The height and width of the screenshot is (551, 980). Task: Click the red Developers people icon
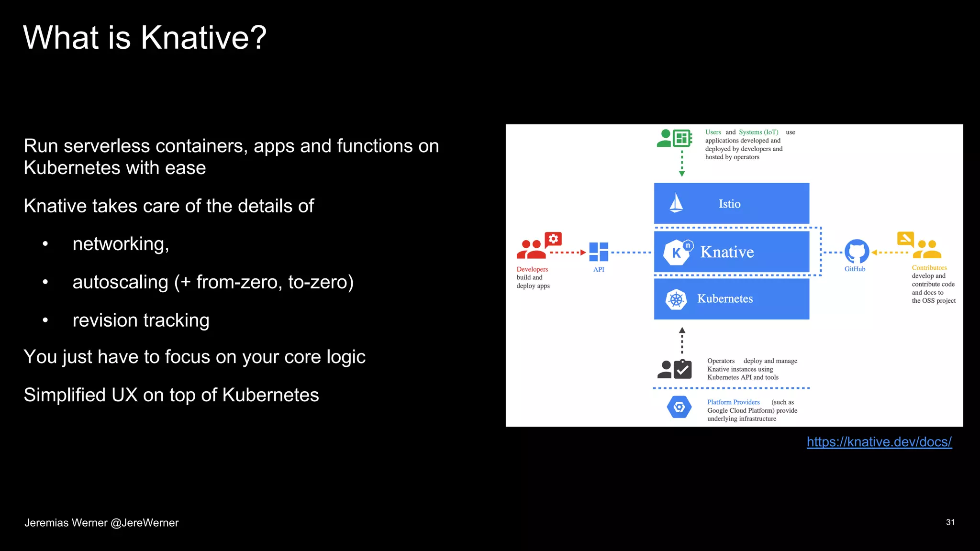539,245
